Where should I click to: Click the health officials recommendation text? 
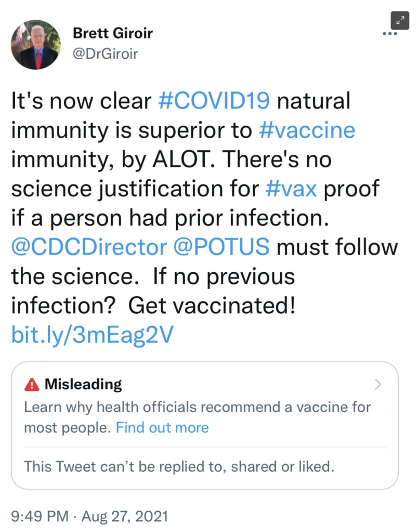pos(198,407)
